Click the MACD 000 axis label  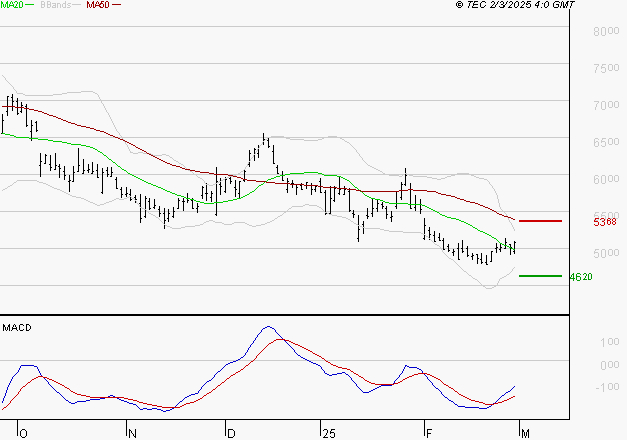click(x=609, y=365)
